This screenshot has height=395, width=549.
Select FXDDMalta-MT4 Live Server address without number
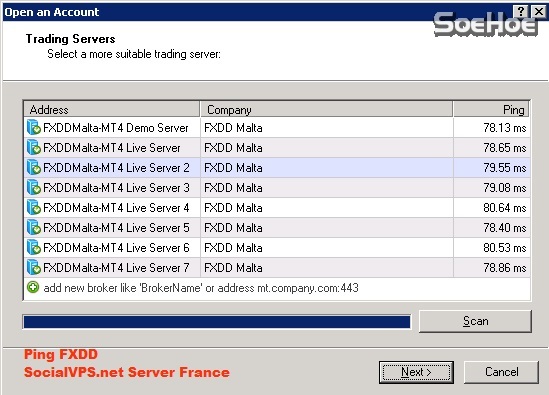pos(112,148)
